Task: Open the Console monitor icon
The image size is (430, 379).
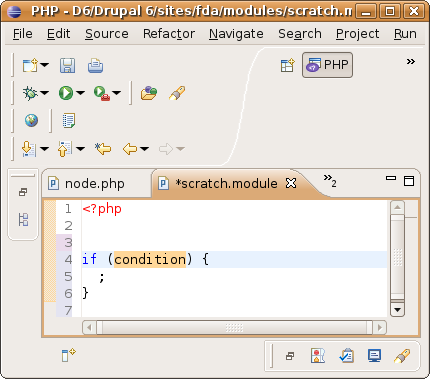Action: (374, 356)
